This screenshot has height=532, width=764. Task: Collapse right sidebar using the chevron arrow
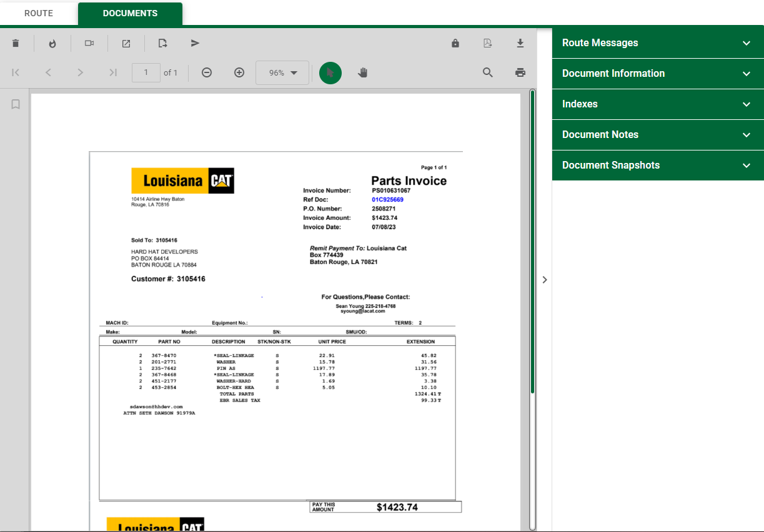click(x=545, y=280)
